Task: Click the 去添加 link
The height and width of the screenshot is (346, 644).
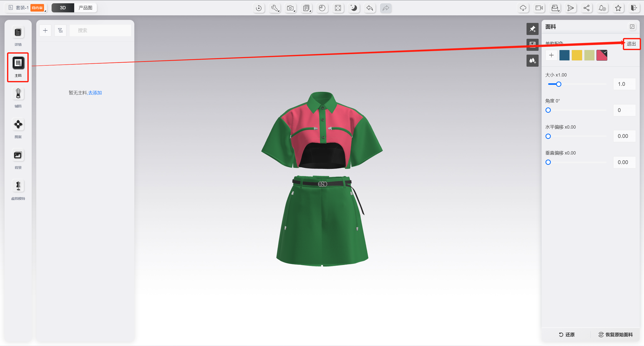Action: coord(95,93)
